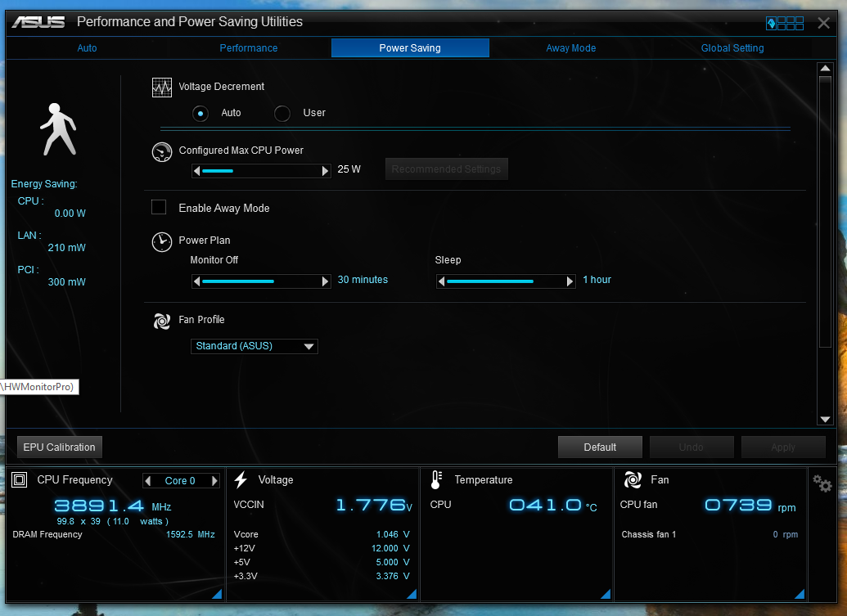Expand the Temperature panel corner triangle
The height and width of the screenshot is (616, 847).
click(x=606, y=594)
